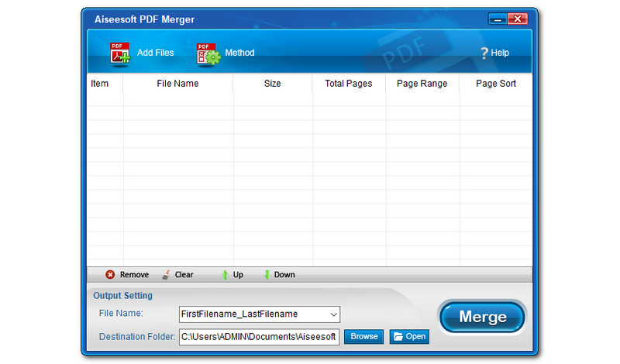
Task: Click the Destination Folder path field
Action: (x=260, y=337)
